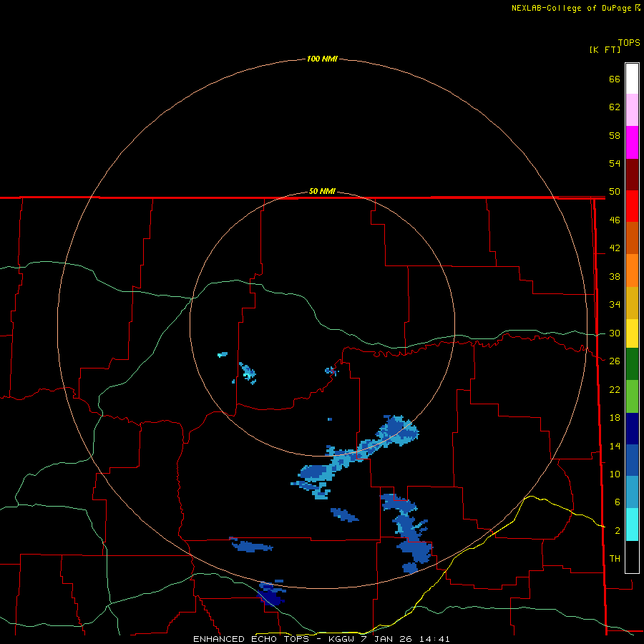Click the 46 scale label

click(x=615, y=220)
